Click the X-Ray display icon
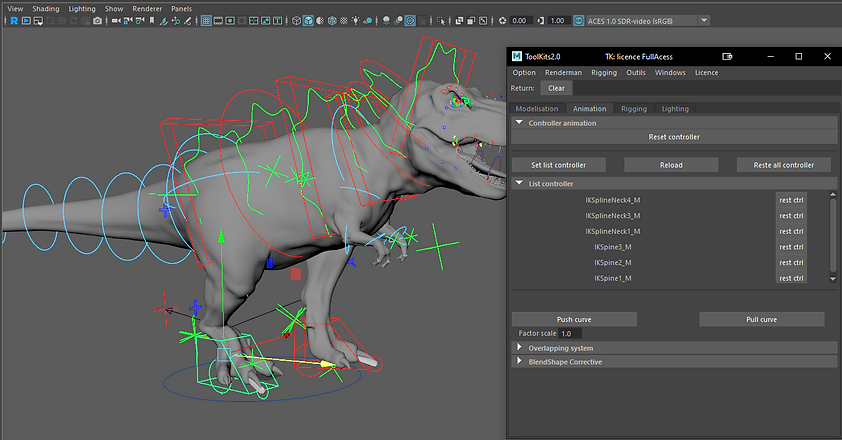This screenshot has height=440, width=842. pos(459,21)
